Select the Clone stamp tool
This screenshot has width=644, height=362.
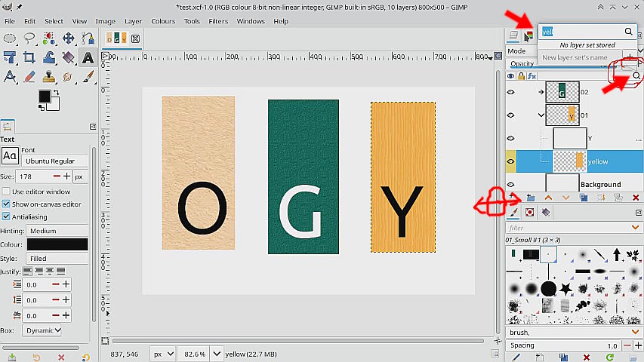[x=49, y=76]
